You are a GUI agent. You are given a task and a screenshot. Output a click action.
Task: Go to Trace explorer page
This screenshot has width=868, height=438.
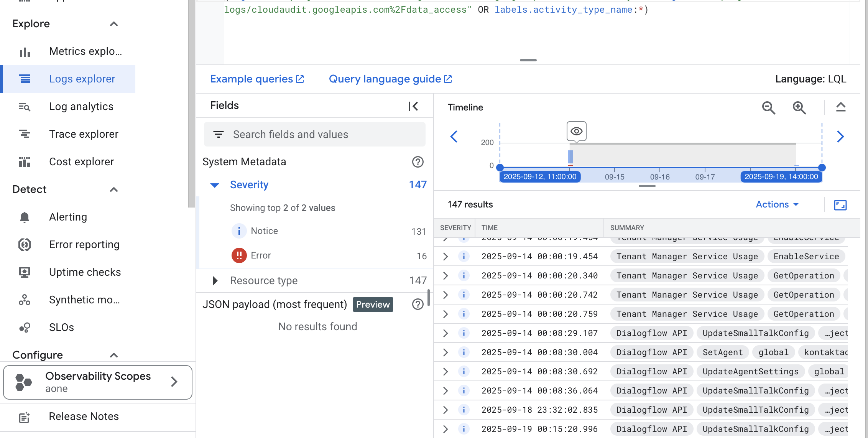coord(83,134)
